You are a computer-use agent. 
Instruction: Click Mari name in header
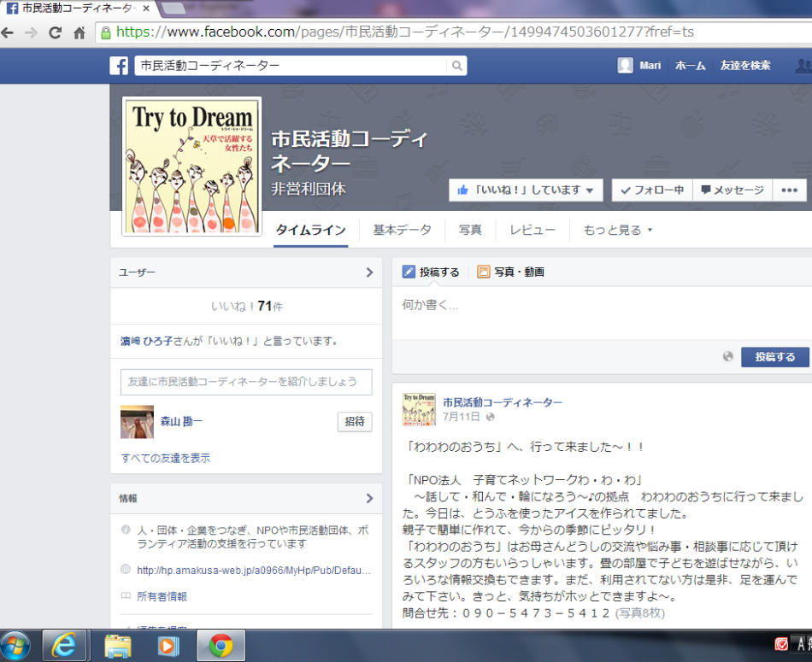pyautogui.click(x=650, y=66)
